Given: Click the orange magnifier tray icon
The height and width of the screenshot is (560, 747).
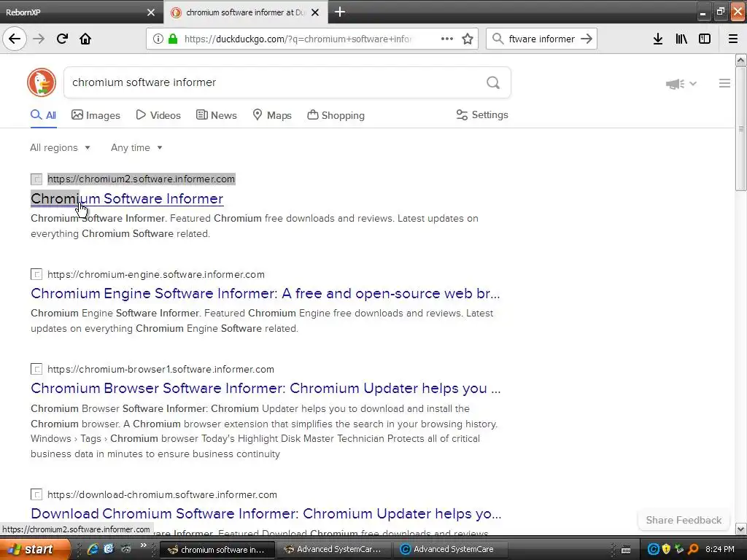Looking at the screenshot, I should coord(693,550).
